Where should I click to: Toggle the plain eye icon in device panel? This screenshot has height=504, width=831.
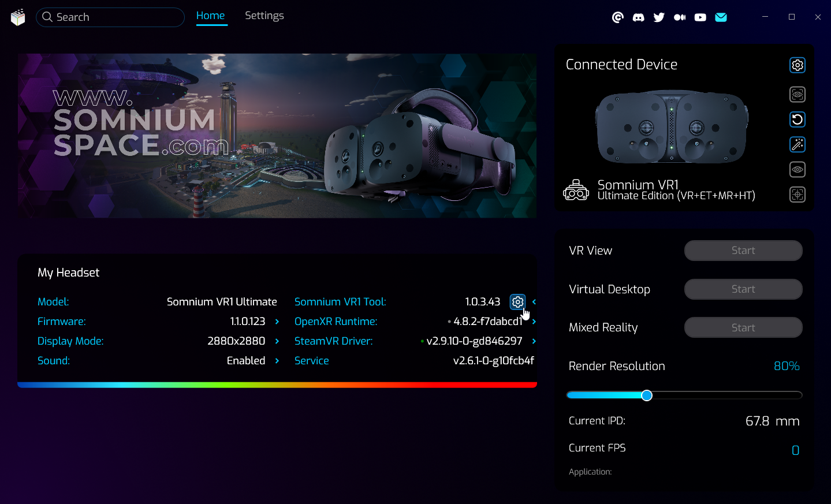798,169
